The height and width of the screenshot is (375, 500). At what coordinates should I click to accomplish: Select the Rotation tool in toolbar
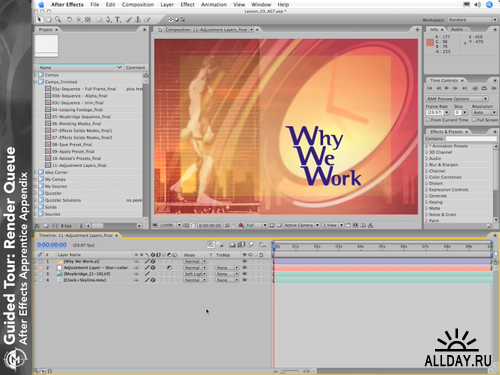click(69, 20)
